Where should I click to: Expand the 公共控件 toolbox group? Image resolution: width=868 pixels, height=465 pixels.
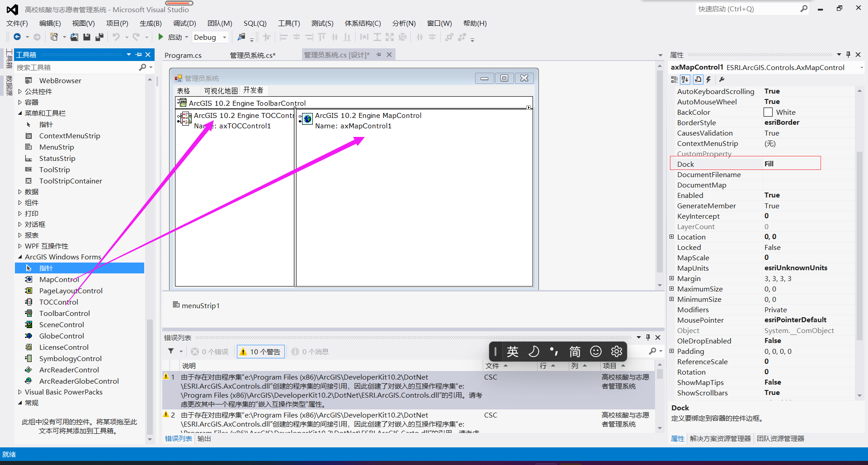[x=20, y=92]
